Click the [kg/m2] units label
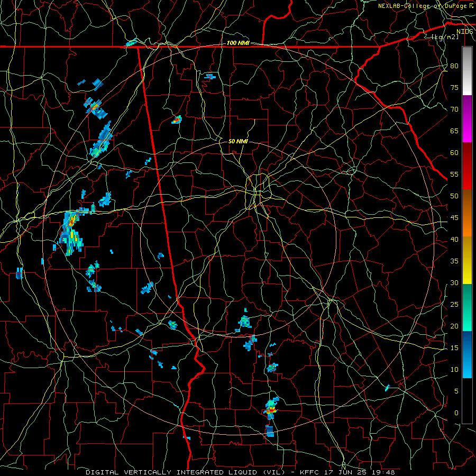The width and height of the screenshot is (476, 476). pyautogui.click(x=445, y=37)
